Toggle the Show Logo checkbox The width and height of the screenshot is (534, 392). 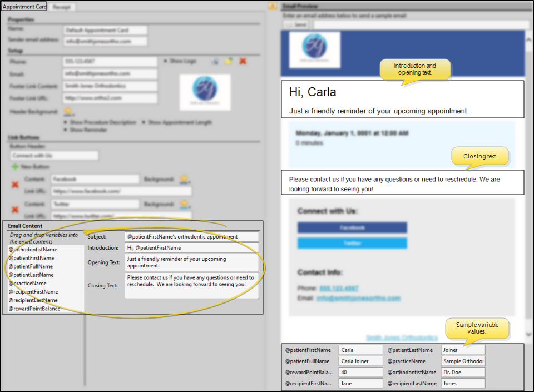coord(165,61)
